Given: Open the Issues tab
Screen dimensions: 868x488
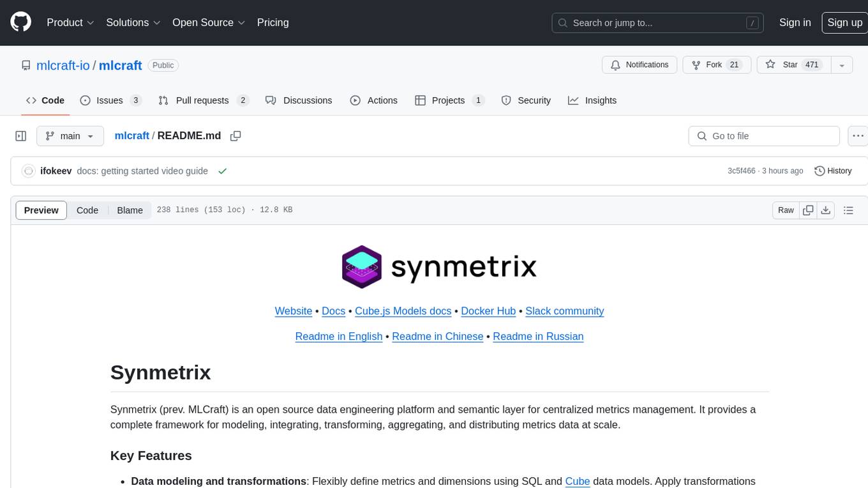Looking at the screenshot, I should tap(110, 100).
